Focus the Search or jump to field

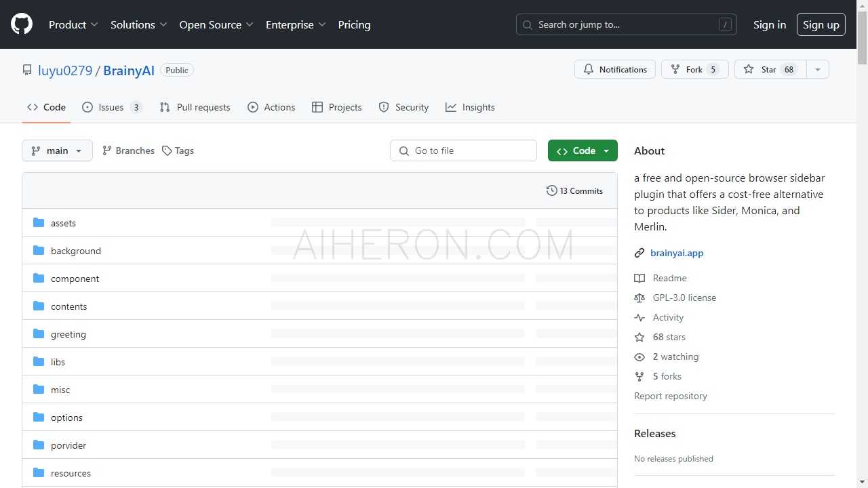627,24
